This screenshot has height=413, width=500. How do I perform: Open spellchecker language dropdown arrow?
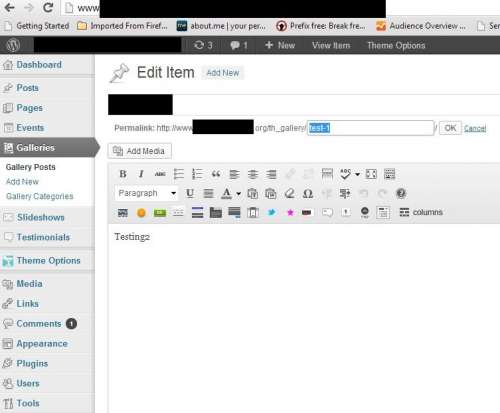357,174
